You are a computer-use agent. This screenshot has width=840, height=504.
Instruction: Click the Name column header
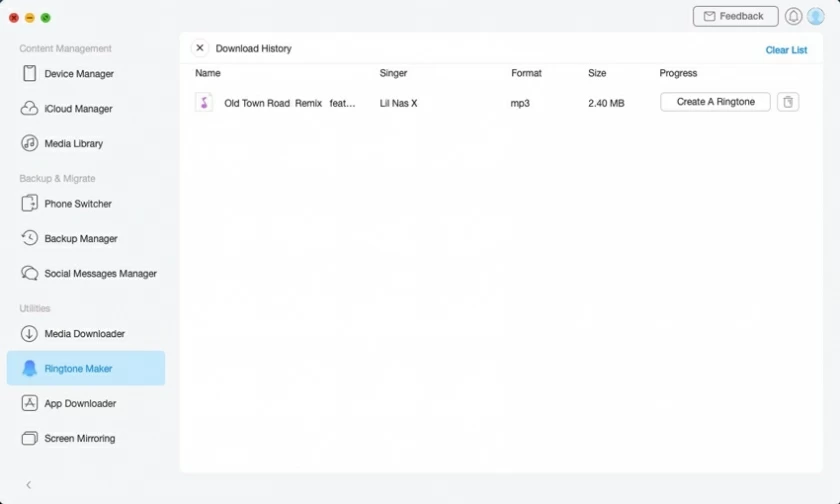pyautogui.click(x=208, y=73)
